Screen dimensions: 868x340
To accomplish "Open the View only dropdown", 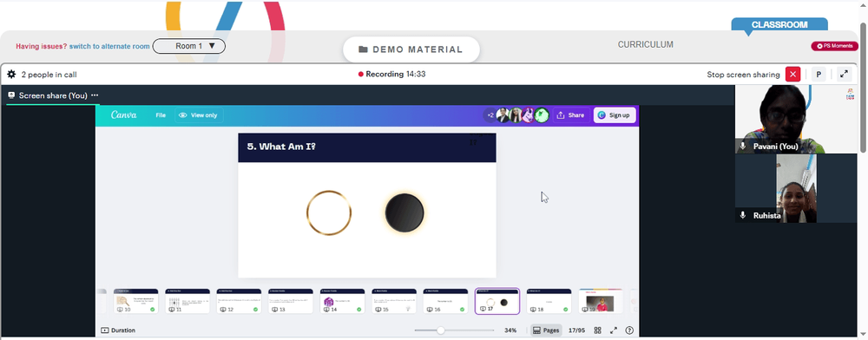I will point(199,115).
